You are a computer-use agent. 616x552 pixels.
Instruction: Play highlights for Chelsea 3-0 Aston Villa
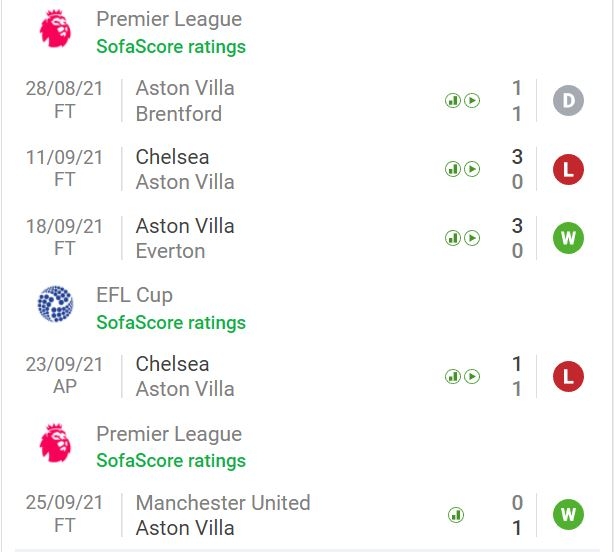point(472,169)
